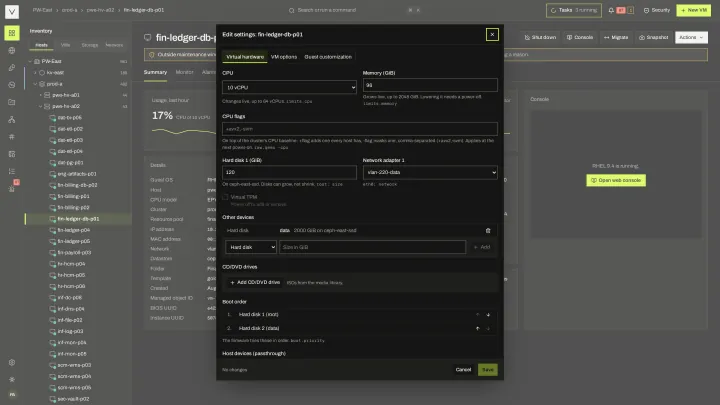Click the Size in GiB field
Screen dimensions: 720x405
(372, 247)
